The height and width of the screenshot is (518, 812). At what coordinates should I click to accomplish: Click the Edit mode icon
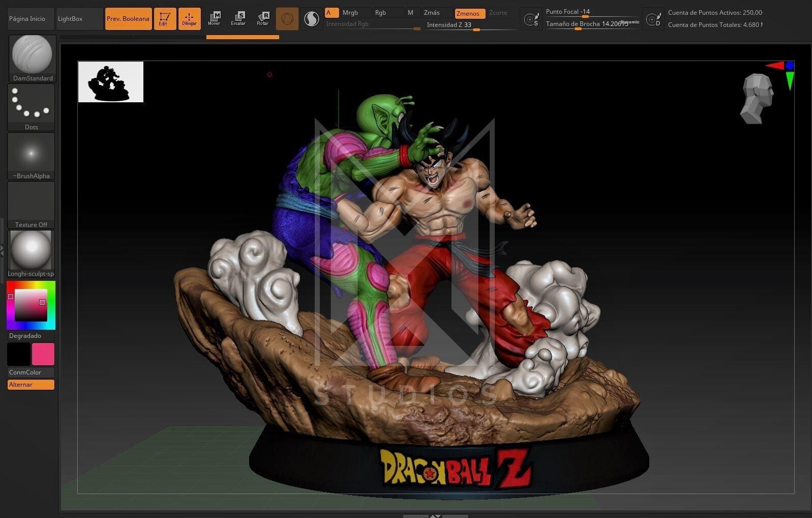click(x=165, y=18)
